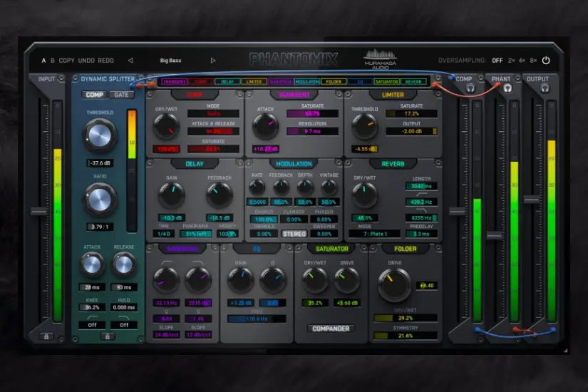The height and width of the screenshot is (392, 588).
Task: Click the power bypass icon
Action: pos(546,61)
